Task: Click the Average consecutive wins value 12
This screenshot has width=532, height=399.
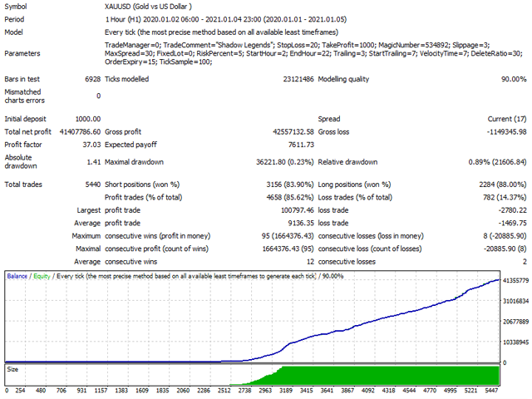Action: [x=310, y=262]
